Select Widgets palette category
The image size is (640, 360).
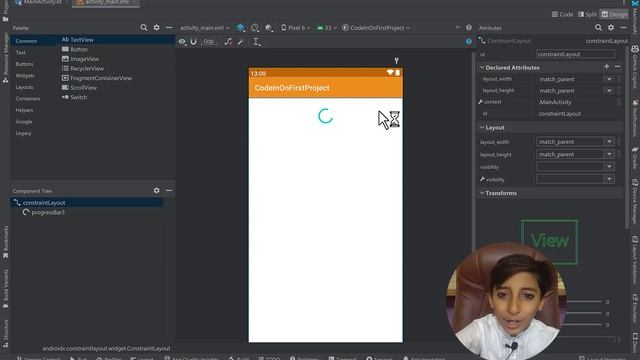(25, 76)
